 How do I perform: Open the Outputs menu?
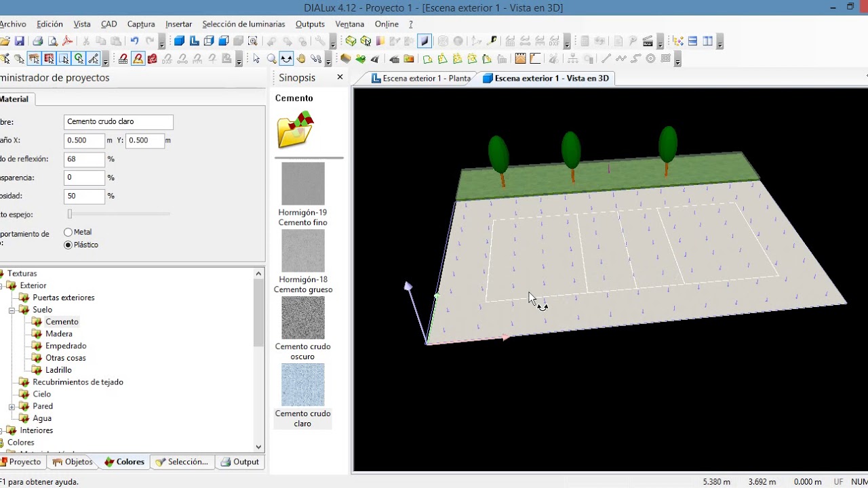(x=310, y=24)
